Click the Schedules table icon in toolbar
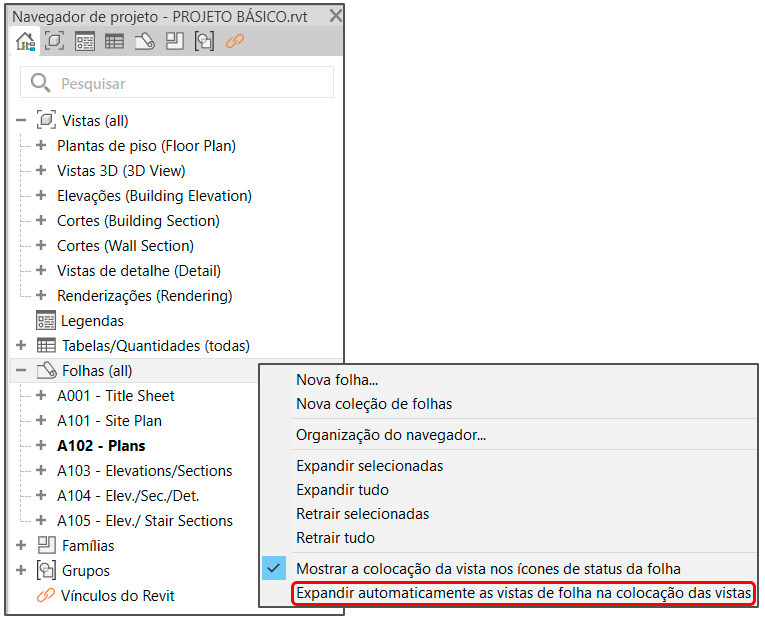 click(x=114, y=41)
